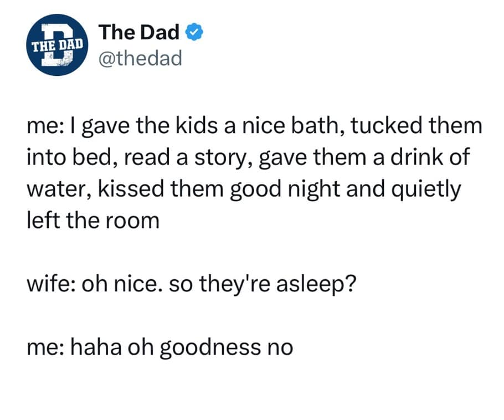504x420 pixels.
Task: Click the line starting "into bed, read"
Action: pyautogui.click(x=248, y=157)
